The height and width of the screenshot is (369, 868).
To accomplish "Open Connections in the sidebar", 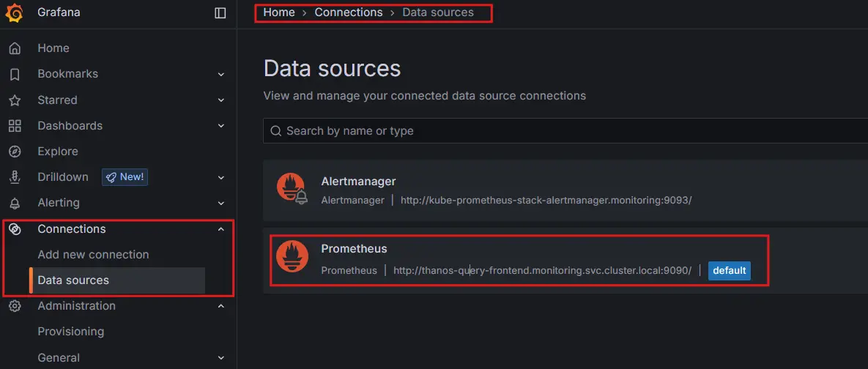I will pos(71,229).
